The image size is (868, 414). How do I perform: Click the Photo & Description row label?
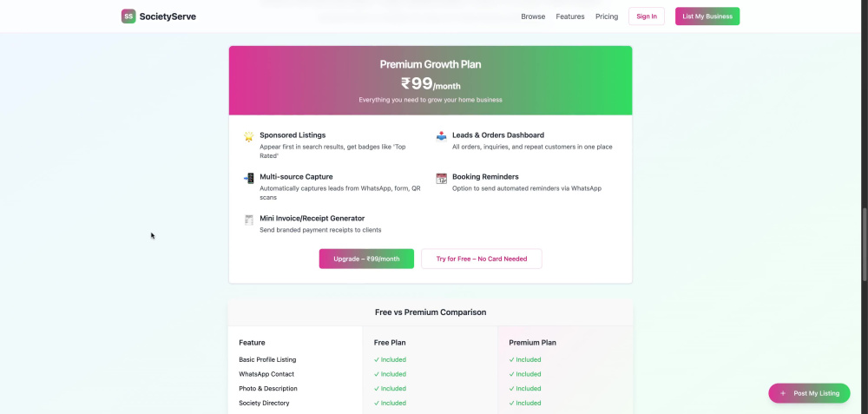coord(268,389)
